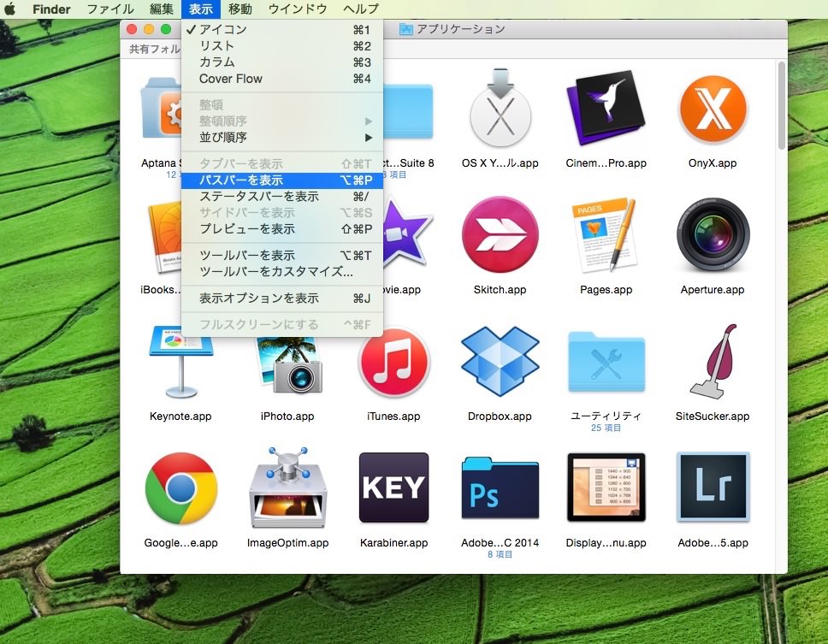Switch to リスト view
Image resolution: width=828 pixels, height=644 pixels.
point(282,46)
